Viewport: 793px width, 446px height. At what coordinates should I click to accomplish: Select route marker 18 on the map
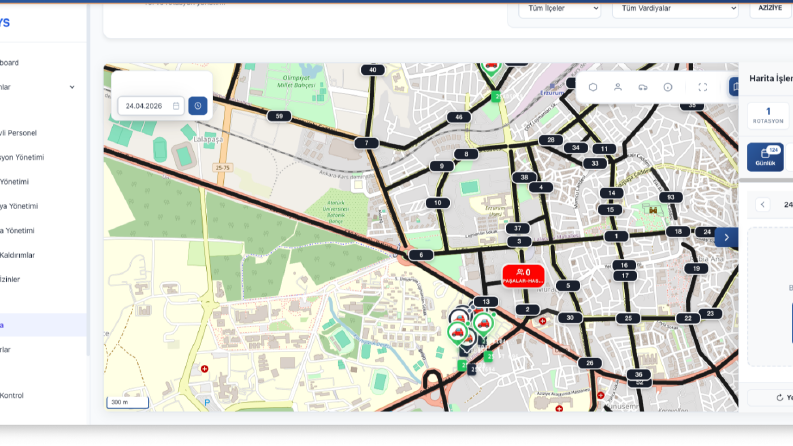(x=678, y=232)
